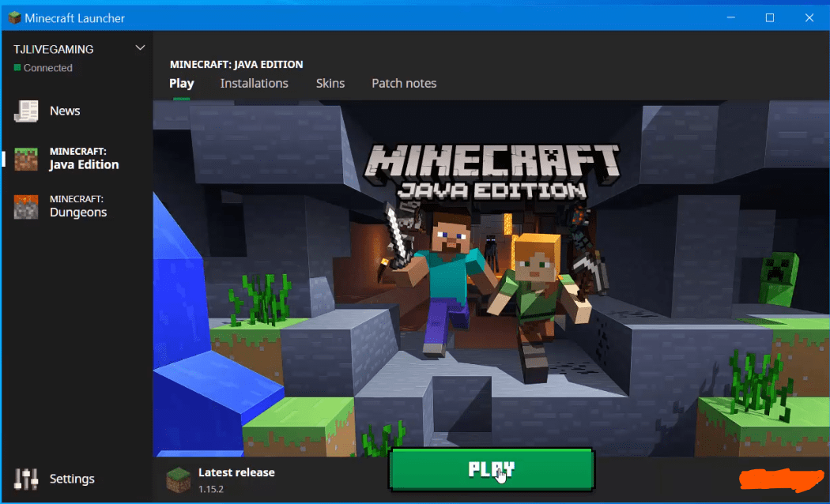Click the Settings sliders icon
The width and height of the screenshot is (830, 504).
point(26,480)
